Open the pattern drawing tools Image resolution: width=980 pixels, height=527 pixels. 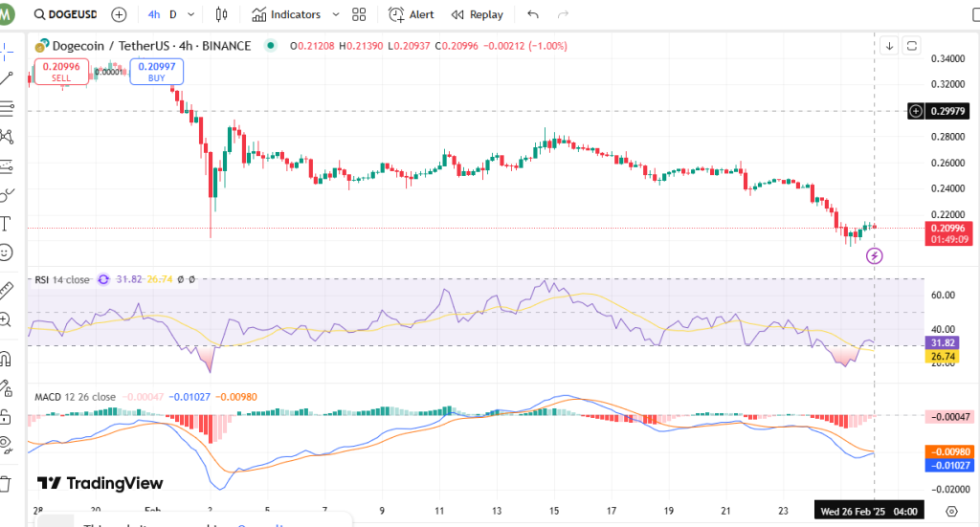[x=7, y=137]
